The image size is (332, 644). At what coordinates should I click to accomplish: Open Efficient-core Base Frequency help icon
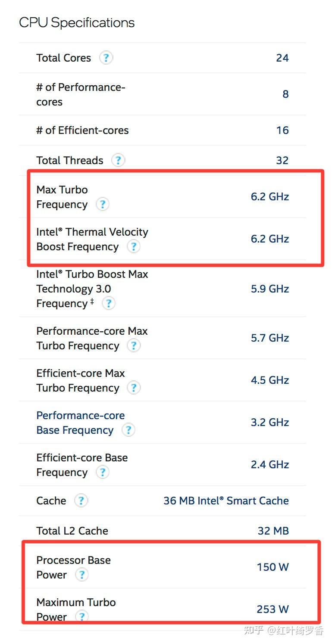tap(102, 472)
